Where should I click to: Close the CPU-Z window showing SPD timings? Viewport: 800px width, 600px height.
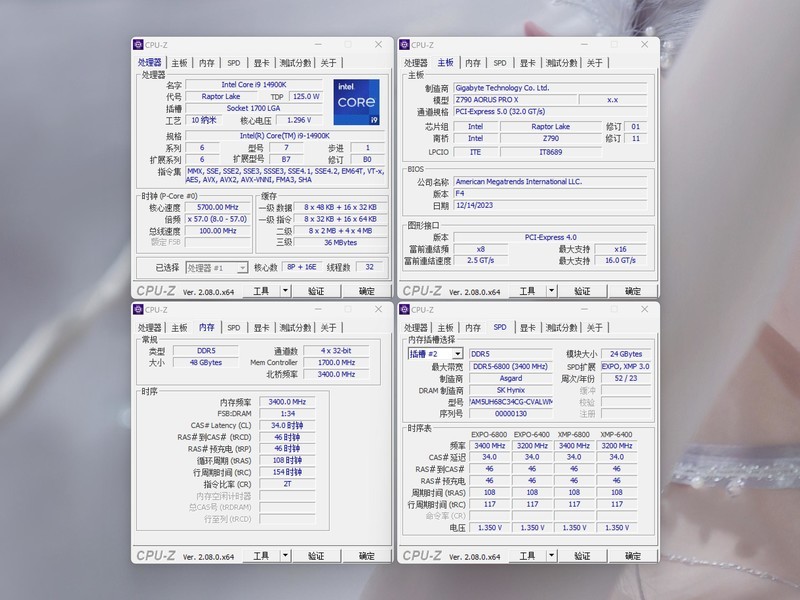[644, 309]
